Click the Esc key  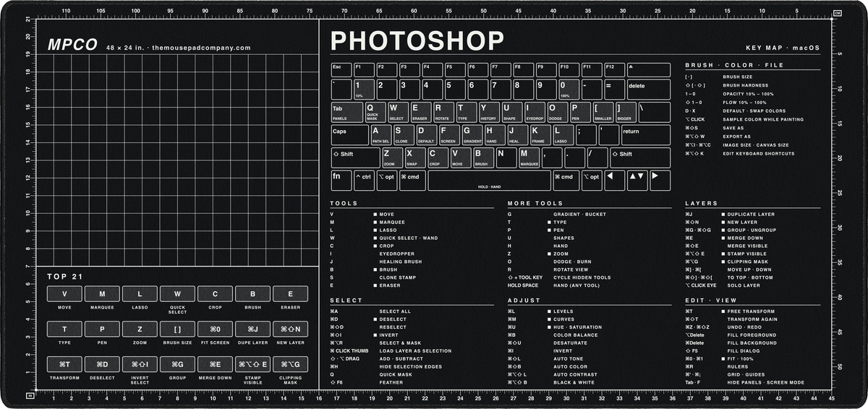[341, 69]
